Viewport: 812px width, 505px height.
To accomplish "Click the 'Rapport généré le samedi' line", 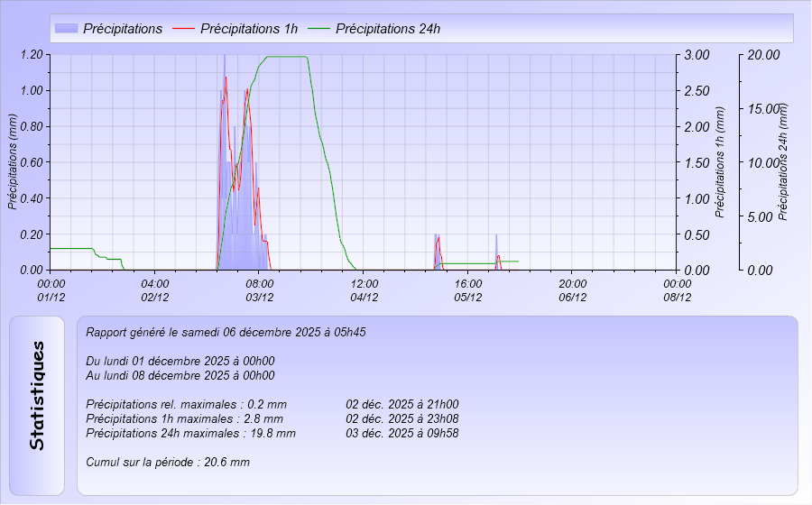I will point(226,332).
